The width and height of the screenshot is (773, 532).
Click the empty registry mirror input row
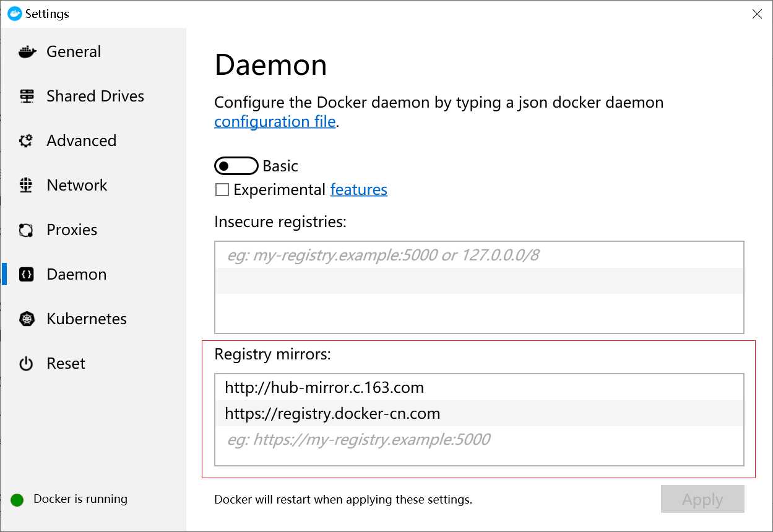pyautogui.click(x=479, y=439)
